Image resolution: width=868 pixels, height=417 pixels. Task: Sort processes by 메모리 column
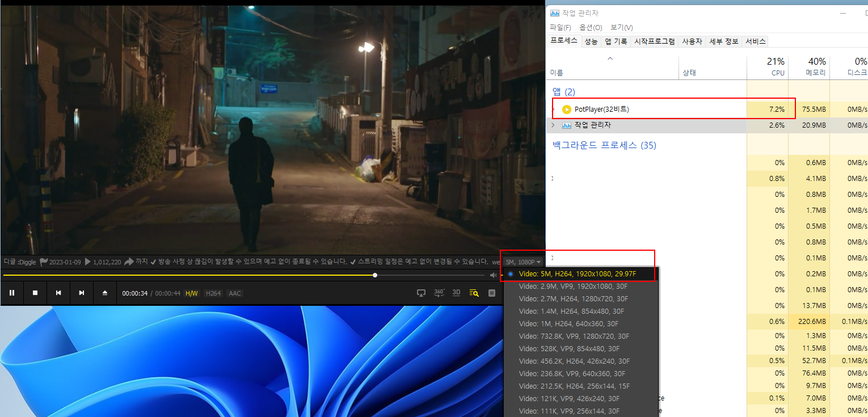click(x=809, y=67)
